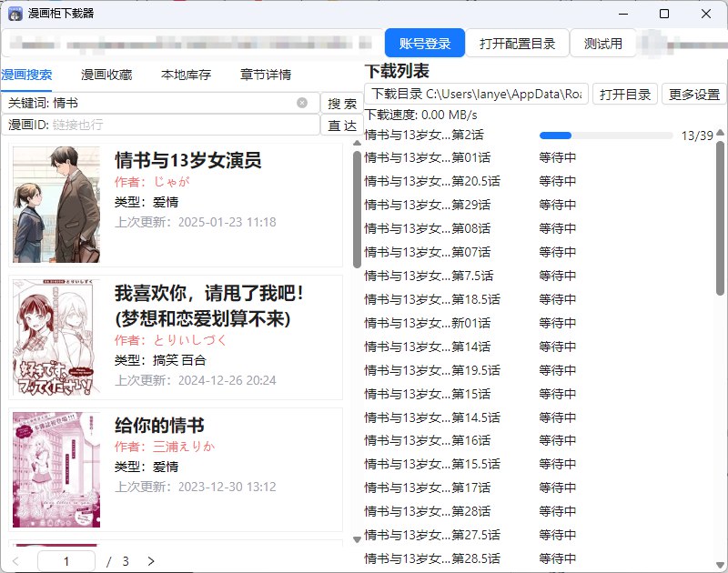Viewport: 728px width, 573px height.
Task: Click the page number box showing 1
Action: 66,562
